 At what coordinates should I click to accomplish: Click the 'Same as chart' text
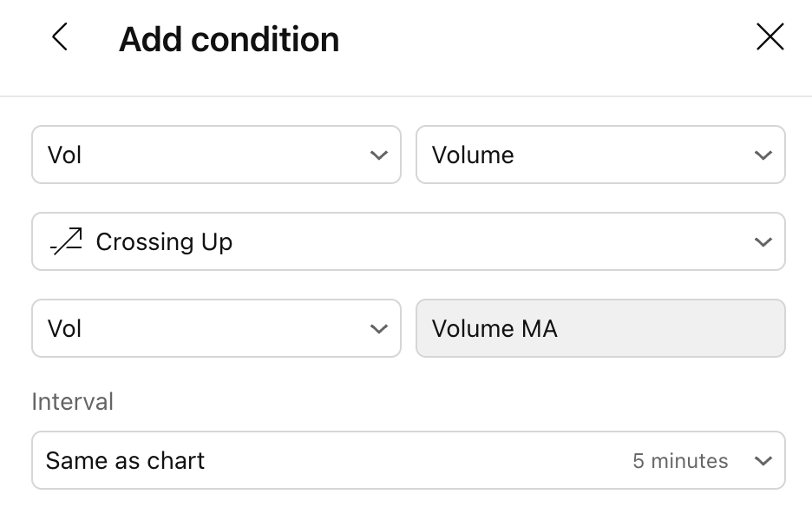click(x=125, y=461)
